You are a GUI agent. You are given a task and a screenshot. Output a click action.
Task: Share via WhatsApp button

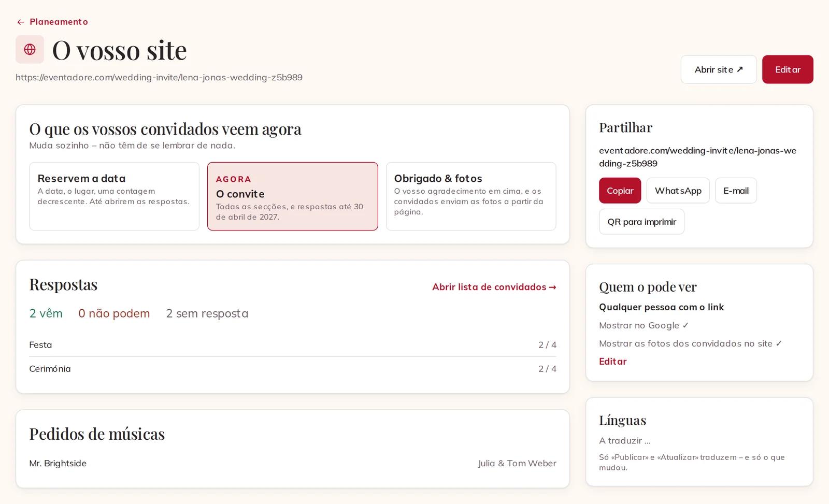pos(678,191)
